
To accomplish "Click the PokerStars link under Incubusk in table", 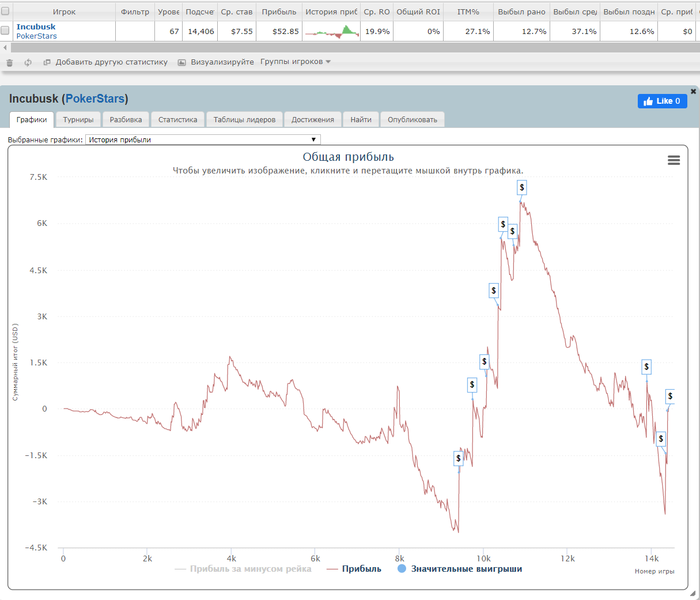I will coord(37,36).
